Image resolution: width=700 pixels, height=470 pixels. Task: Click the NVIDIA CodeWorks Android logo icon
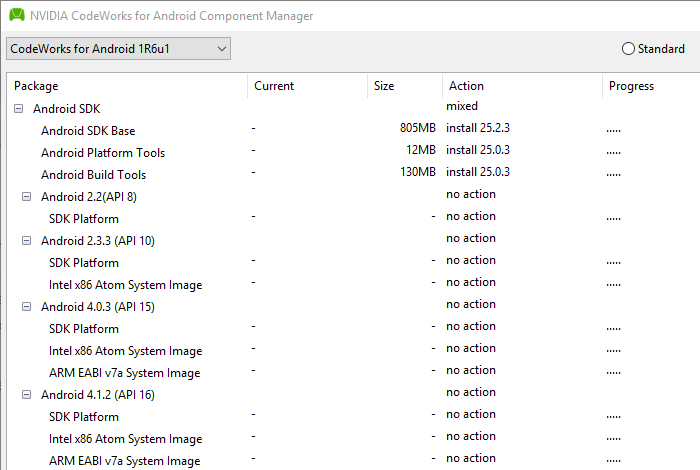[17, 15]
